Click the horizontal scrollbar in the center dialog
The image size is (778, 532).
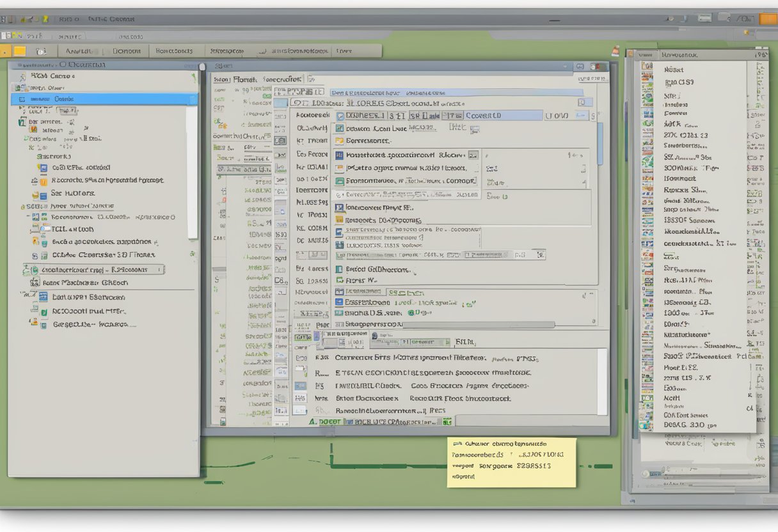(473, 325)
